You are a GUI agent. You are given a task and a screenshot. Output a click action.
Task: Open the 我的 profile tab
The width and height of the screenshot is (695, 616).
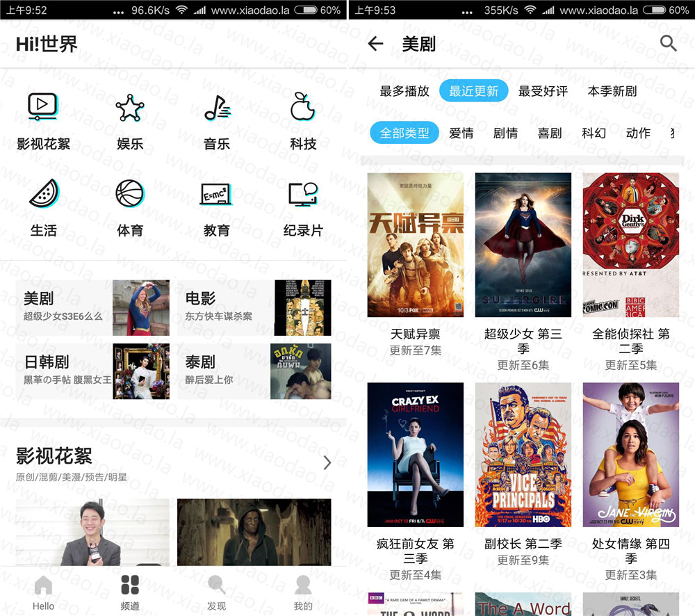tap(303, 593)
